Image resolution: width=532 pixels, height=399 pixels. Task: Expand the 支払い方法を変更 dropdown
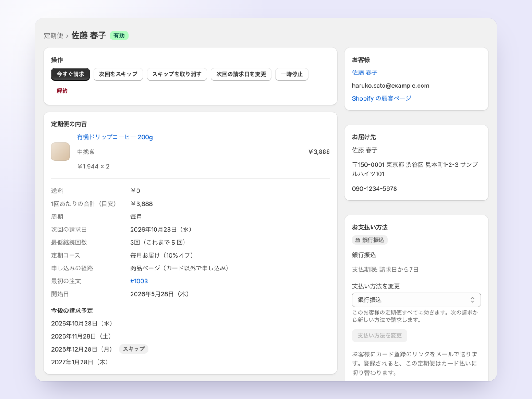[416, 300]
